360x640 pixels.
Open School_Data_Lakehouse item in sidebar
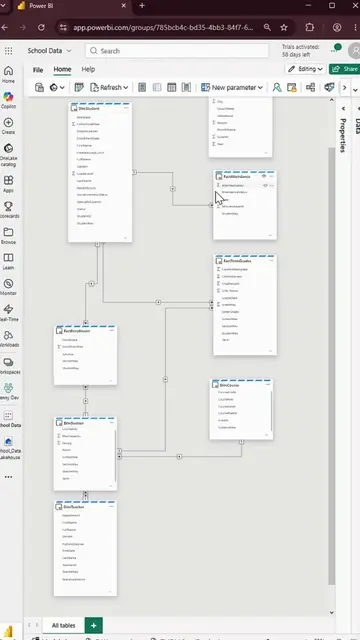[x=8, y=448]
